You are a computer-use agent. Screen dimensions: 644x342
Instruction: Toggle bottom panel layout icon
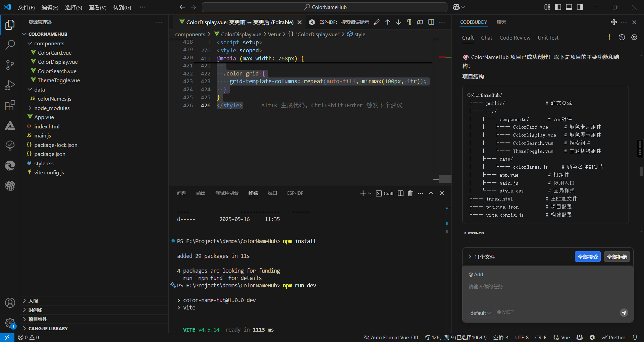[x=569, y=7]
